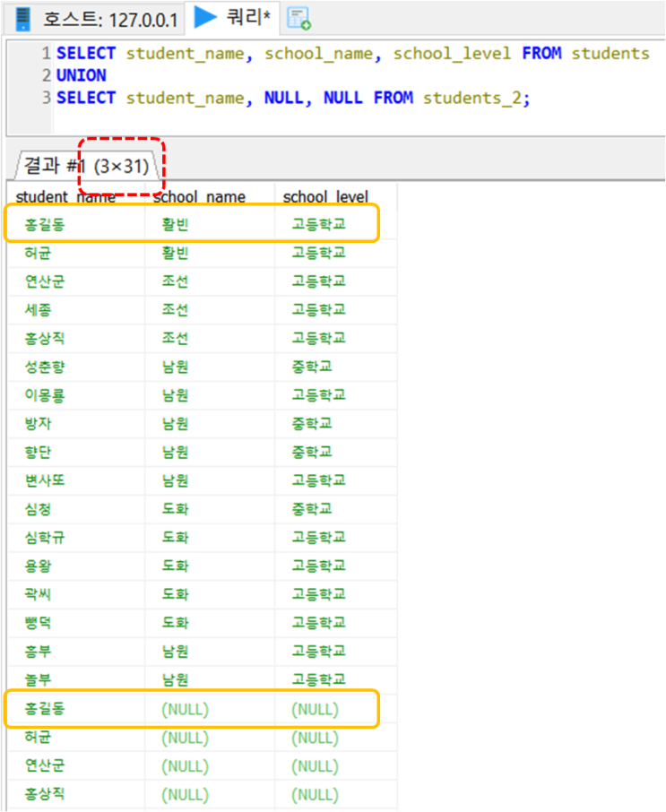Image resolution: width=666 pixels, height=812 pixels.
Task: Click the 이몽룡 student name cell
Action: 45,395
